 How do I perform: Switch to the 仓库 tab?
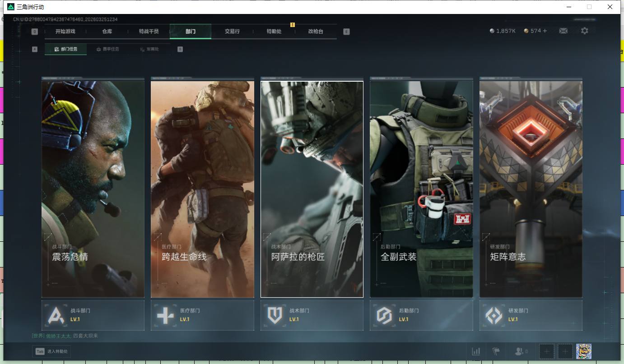pos(107,32)
